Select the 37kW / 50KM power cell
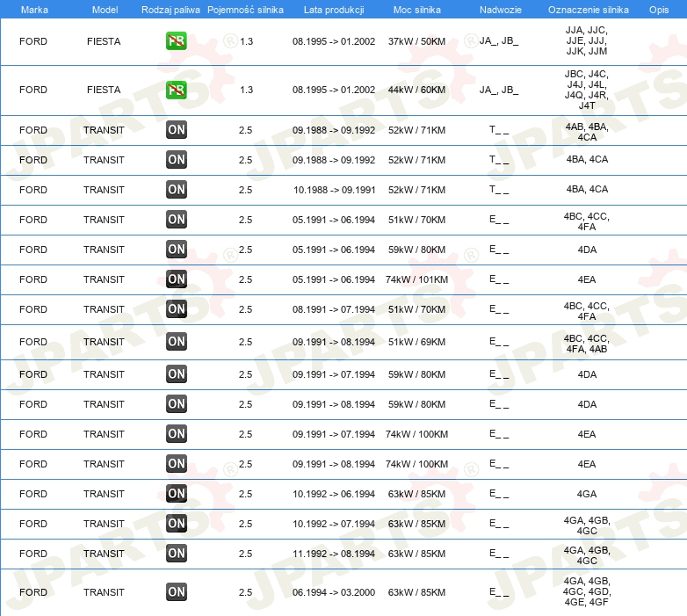Viewport: 687px width, 616px height. point(416,41)
